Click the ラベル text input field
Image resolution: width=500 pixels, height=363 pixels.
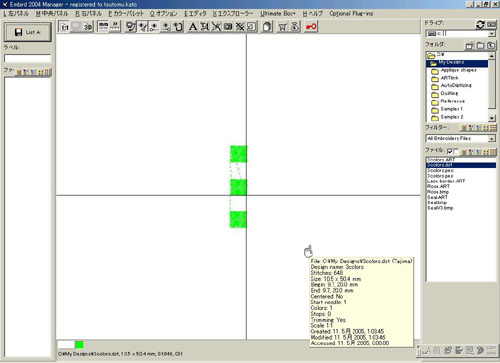point(28,59)
